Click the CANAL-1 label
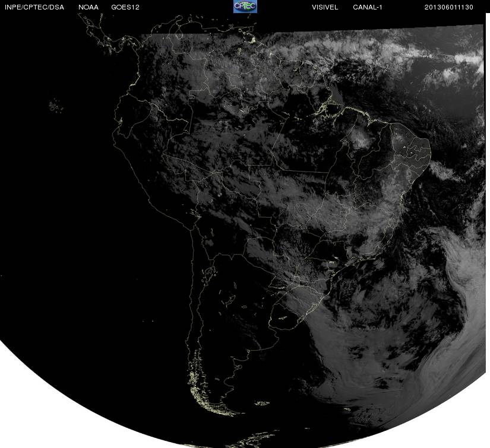The height and width of the screenshot is (448, 490). (368, 7)
